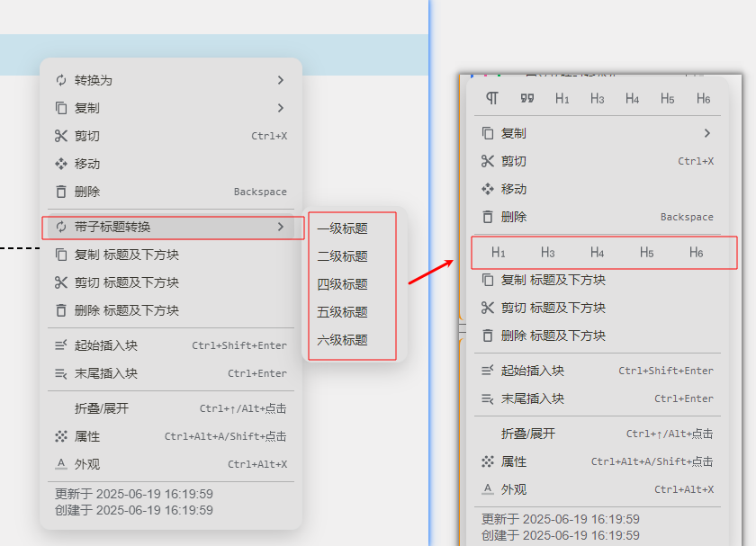Expand the 复制 submenu arrow in left menu

(x=281, y=108)
